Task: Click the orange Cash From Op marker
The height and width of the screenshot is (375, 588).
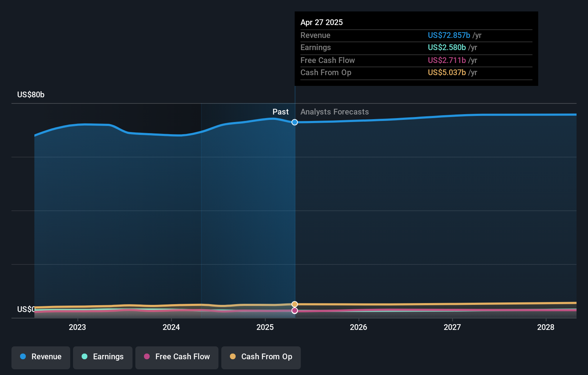Action: pyautogui.click(x=295, y=304)
